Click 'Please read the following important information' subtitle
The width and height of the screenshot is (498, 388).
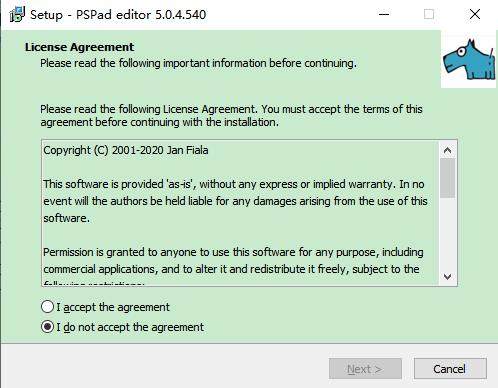click(198, 63)
